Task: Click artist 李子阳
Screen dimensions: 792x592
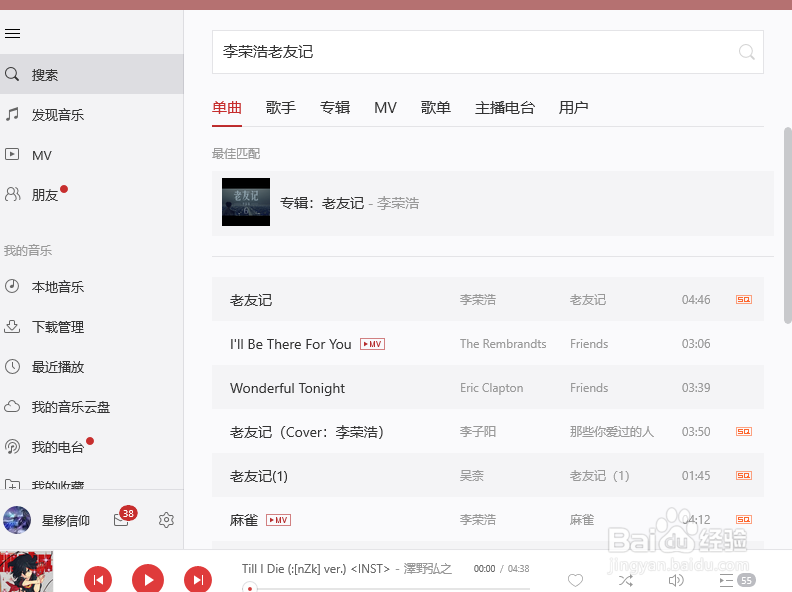Action: pos(478,431)
